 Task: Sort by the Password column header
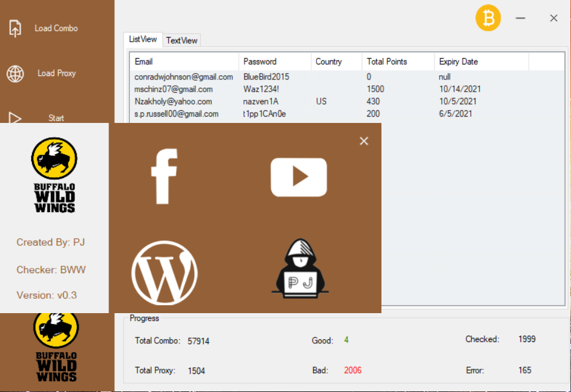point(275,61)
